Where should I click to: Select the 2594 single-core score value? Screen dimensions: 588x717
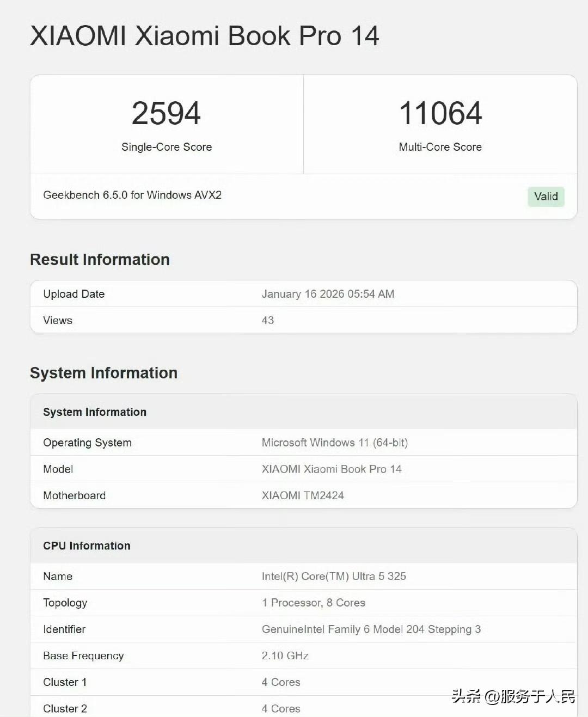pos(166,113)
